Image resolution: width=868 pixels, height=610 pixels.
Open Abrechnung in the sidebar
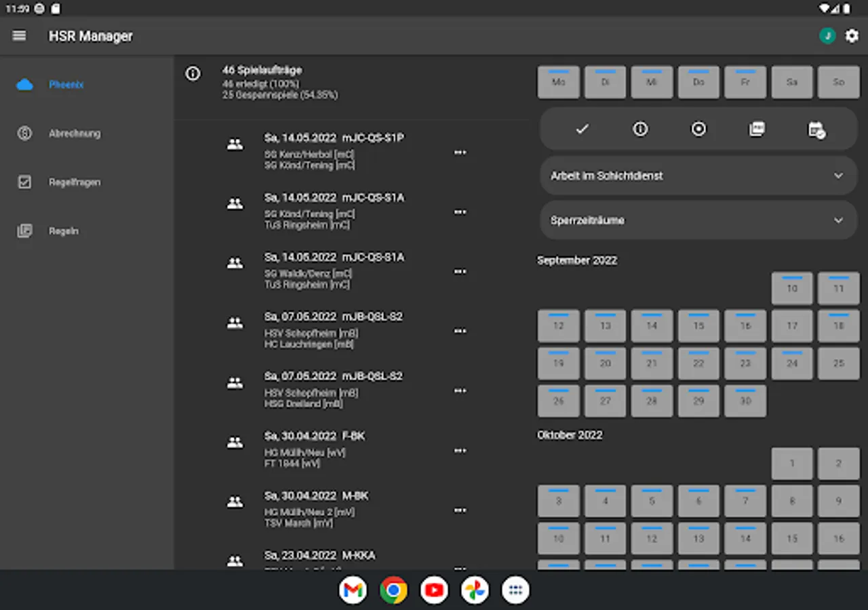coord(75,134)
